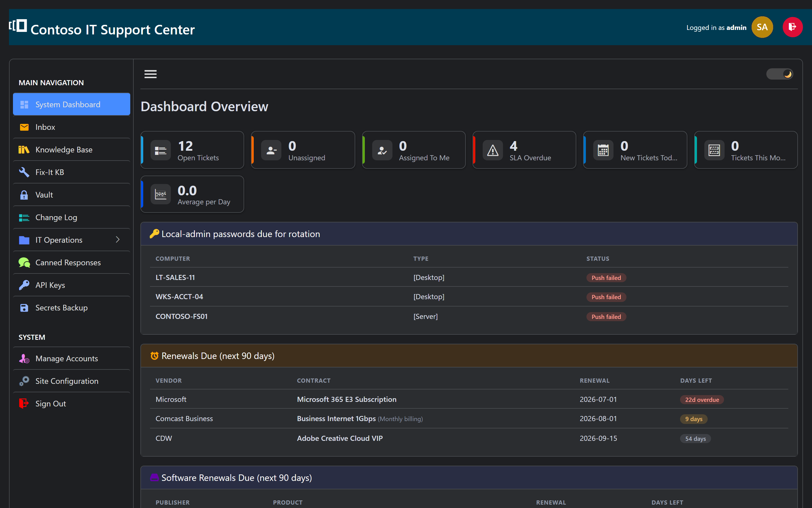The width and height of the screenshot is (812, 508).
Task: Click the Knowledge Base books icon
Action: 24,150
